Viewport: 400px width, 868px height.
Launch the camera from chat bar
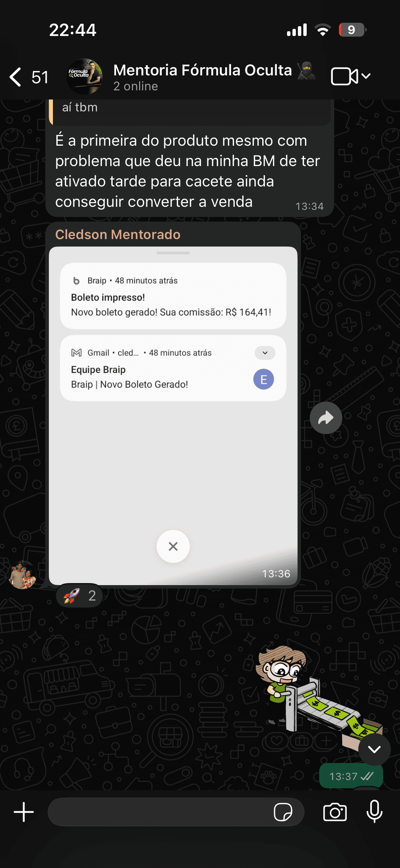335,812
